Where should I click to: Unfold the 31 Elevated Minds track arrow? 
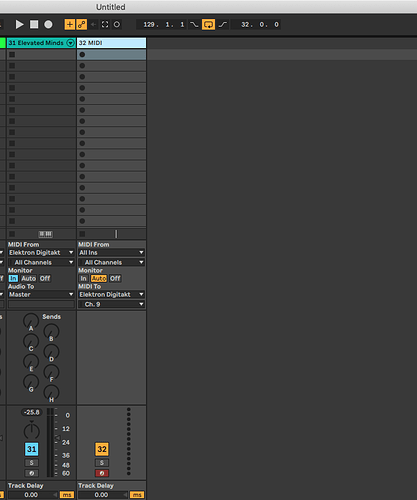point(70,43)
